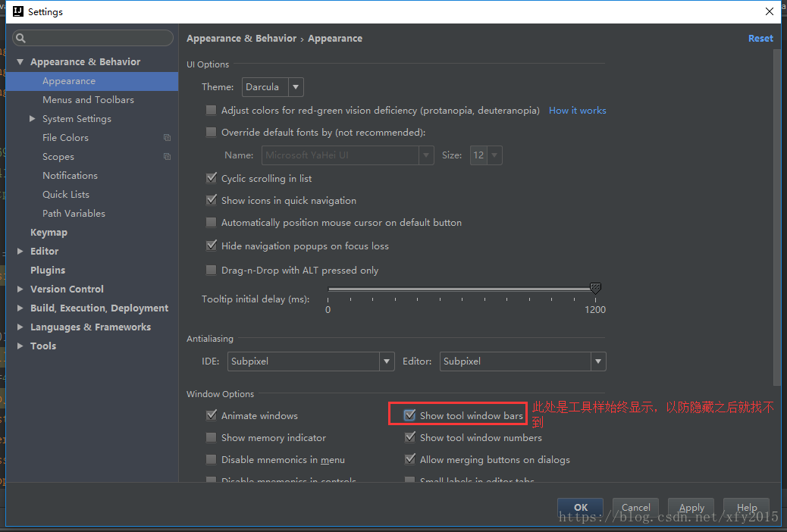Viewport: 787px width, 532px height.
Task: Toggle Hide navigation popups on focus loss
Action: click(x=212, y=246)
